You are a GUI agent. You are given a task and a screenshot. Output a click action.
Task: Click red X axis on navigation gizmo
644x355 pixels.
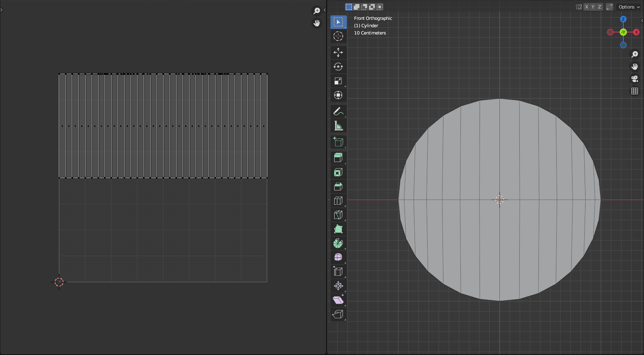click(x=636, y=32)
